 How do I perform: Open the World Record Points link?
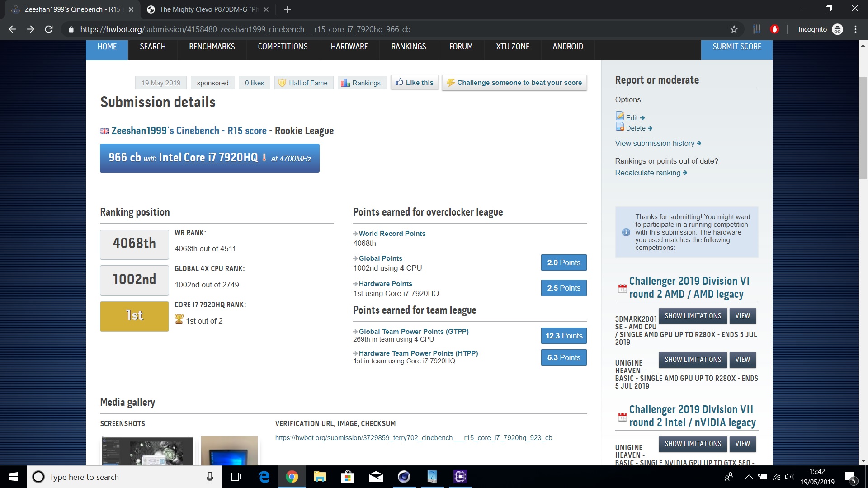[x=392, y=234]
